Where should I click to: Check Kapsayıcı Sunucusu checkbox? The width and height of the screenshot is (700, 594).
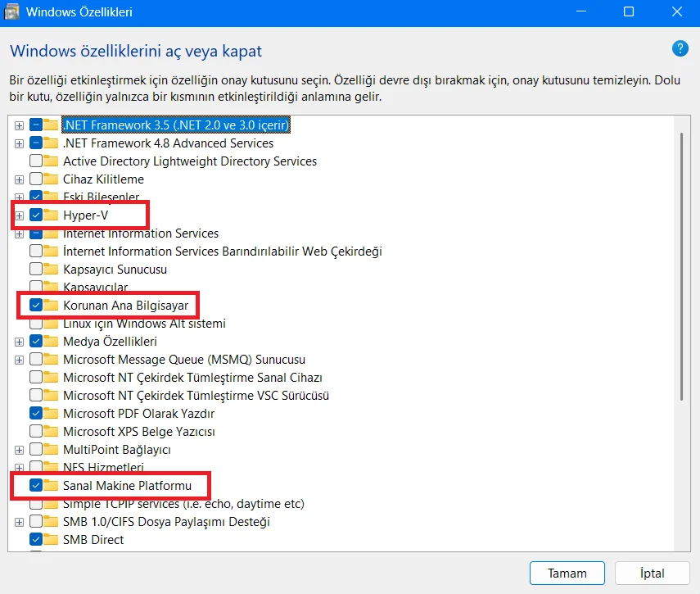tap(36, 270)
